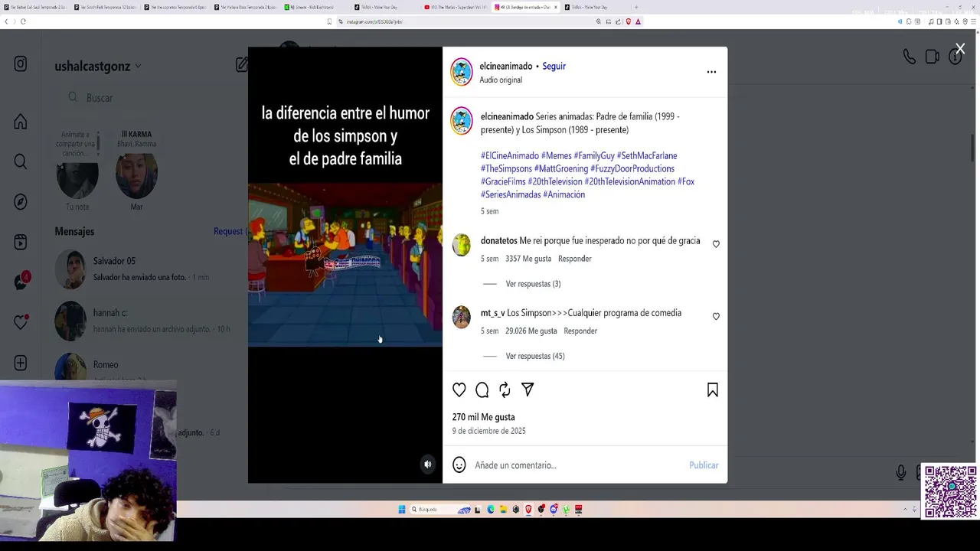This screenshot has height=551, width=980.
Task: Go to Home in Instagram sidebar
Action: (x=21, y=122)
